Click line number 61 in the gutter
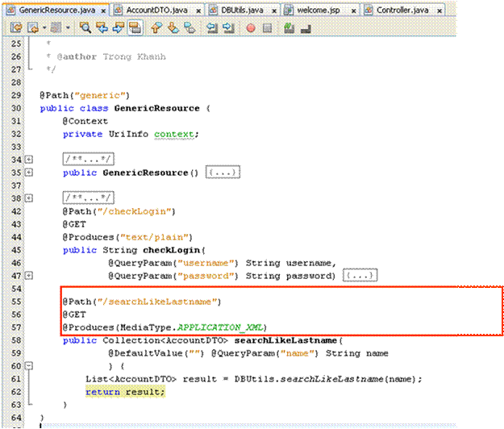 [16, 379]
